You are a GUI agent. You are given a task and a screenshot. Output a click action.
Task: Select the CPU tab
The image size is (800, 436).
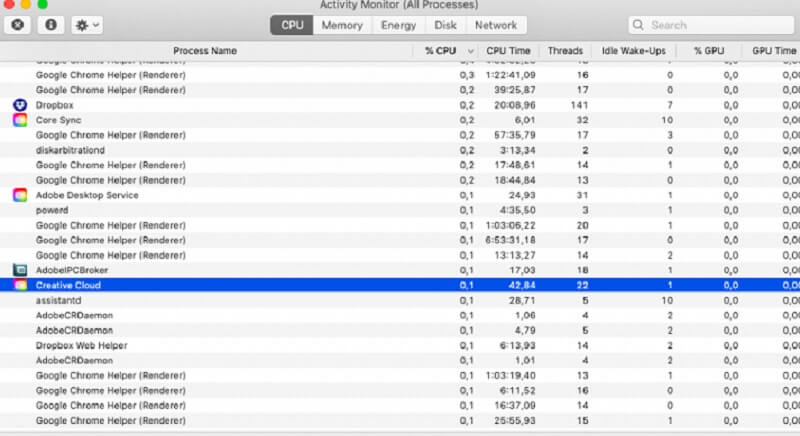[292, 25]
